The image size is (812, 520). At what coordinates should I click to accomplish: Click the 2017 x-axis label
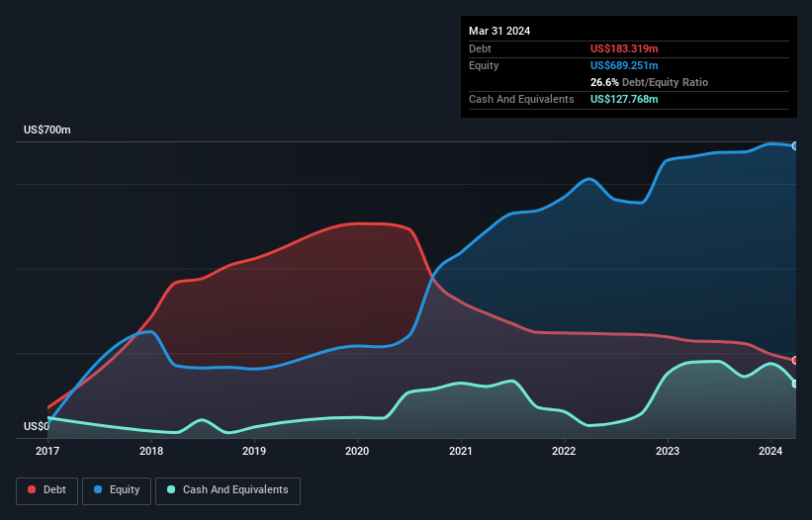point(47,451)
